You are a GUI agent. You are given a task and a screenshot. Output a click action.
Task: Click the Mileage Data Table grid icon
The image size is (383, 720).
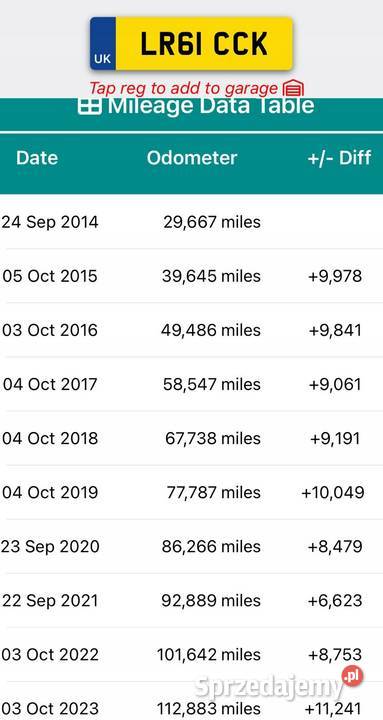(90, 106)
